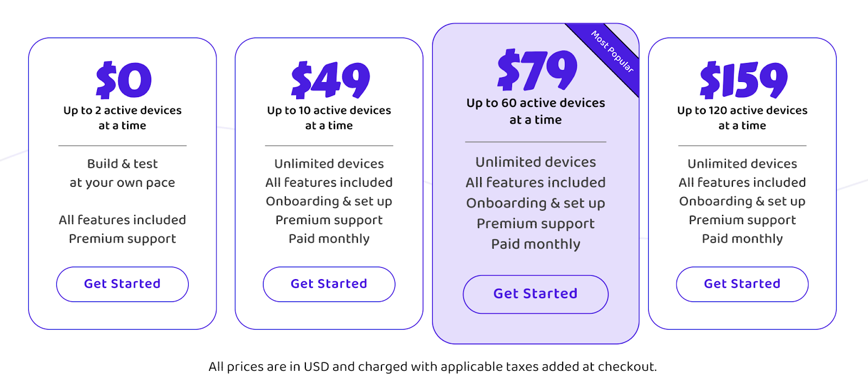Click Get Started under the $0 plan

click(x=123, y=284)
